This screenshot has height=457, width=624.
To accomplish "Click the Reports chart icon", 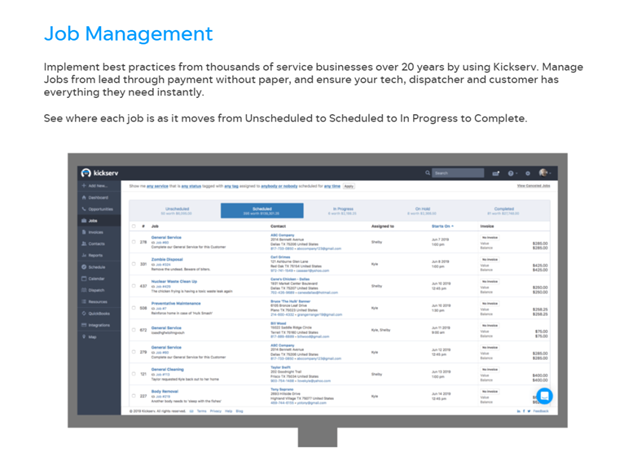I will pos(84,255).
